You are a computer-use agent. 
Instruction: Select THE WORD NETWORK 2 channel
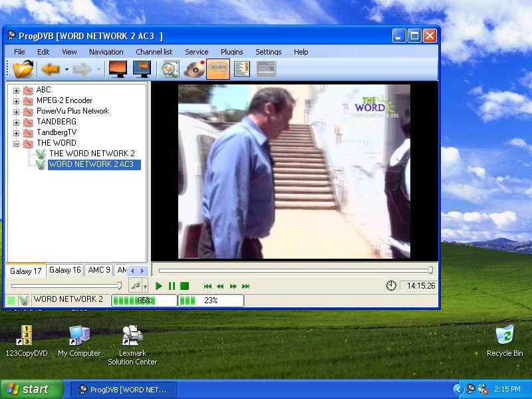click(92, 154)
